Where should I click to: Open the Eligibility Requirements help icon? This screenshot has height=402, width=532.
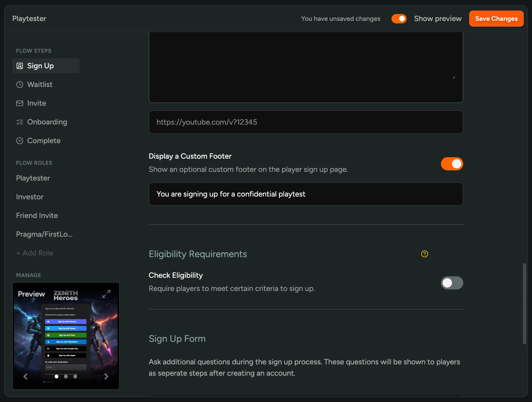tap(425, 254)
